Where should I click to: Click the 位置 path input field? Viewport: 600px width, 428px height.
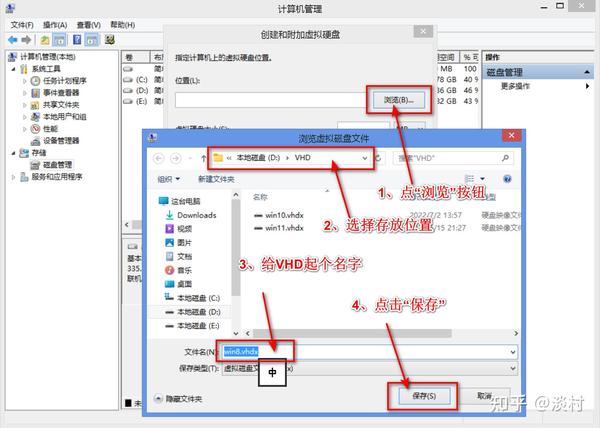point(271,100)
